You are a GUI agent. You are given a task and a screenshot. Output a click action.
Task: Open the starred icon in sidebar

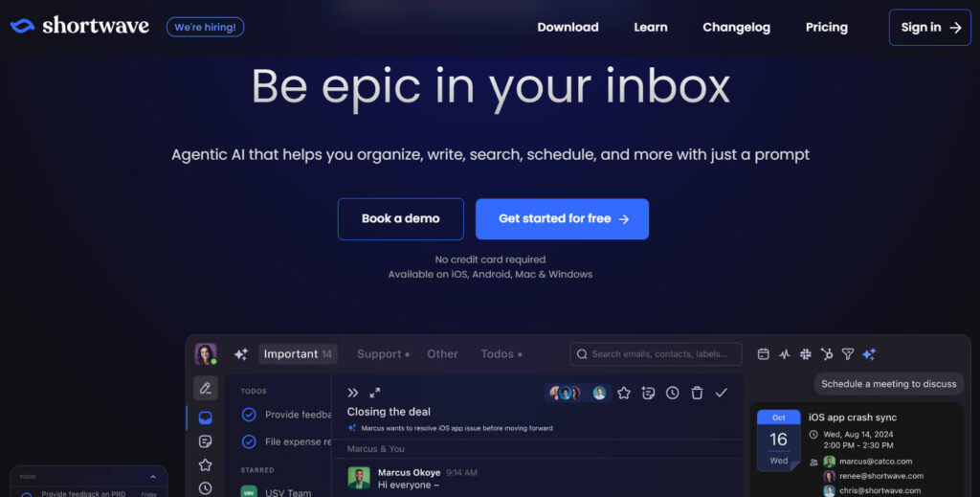205,464
